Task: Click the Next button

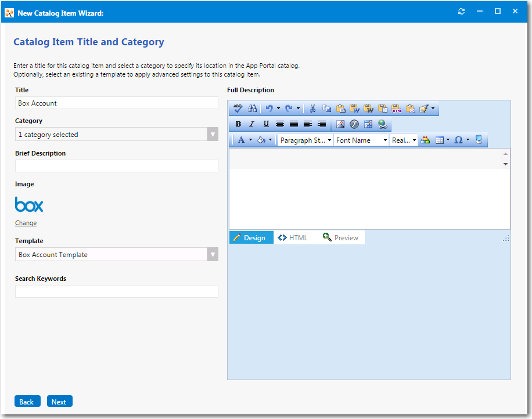Action: click(59, 402)
